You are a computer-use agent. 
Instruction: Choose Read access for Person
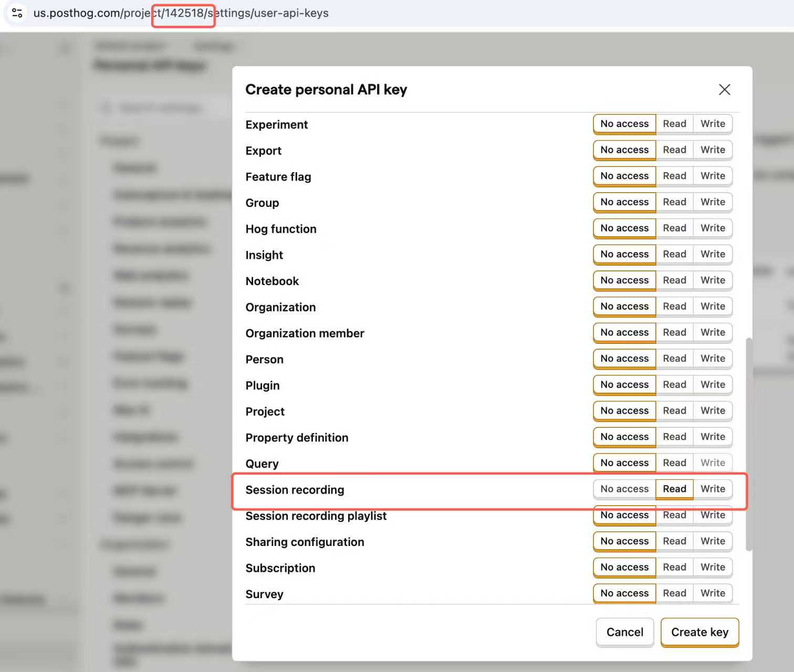pos(674,359)
